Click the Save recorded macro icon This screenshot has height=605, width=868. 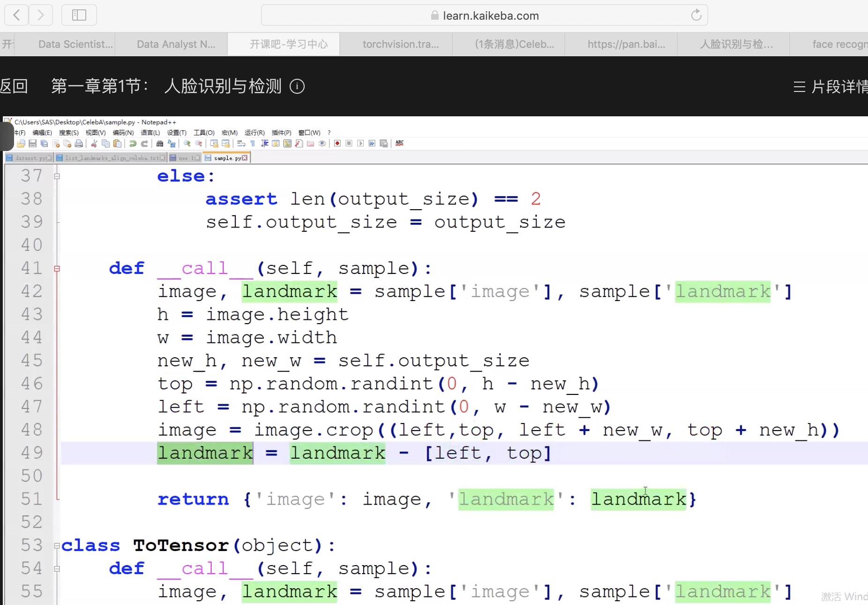click(384, 144)
